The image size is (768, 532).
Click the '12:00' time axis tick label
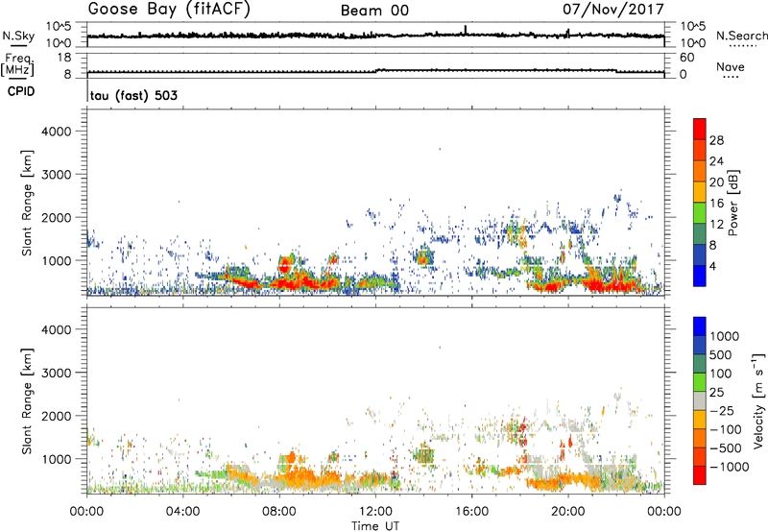[375, 512]
